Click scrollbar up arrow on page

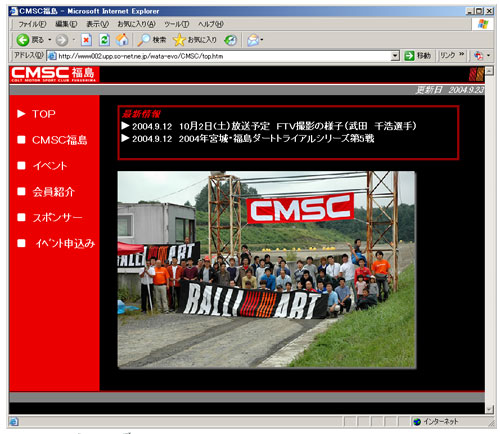point(489,70)
